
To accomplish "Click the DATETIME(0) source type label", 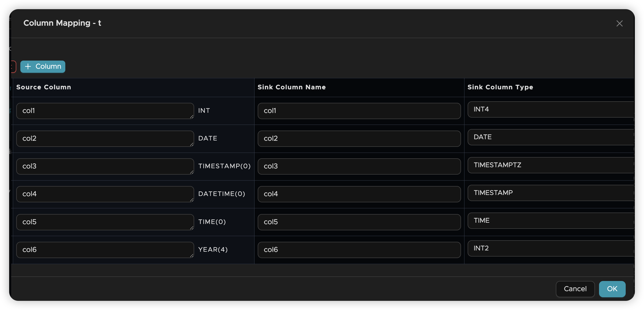I will 222,194.
